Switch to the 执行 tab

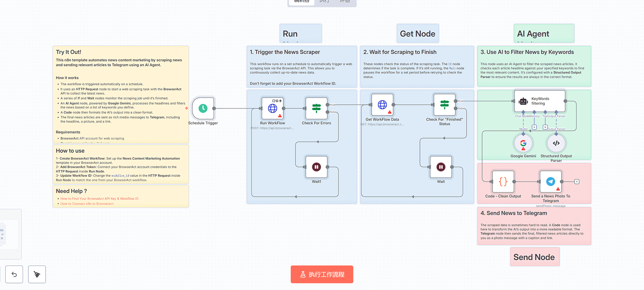coord(324,2)
